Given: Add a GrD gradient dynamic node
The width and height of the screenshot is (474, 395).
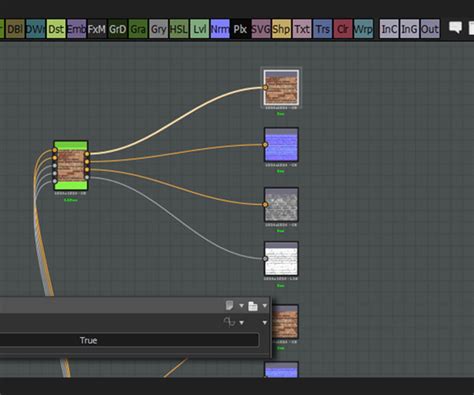Looking at the screenshot, I should click(117, 29).
